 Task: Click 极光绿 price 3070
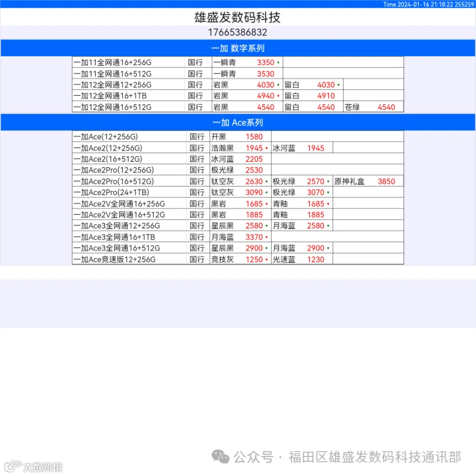pos(316,193)
